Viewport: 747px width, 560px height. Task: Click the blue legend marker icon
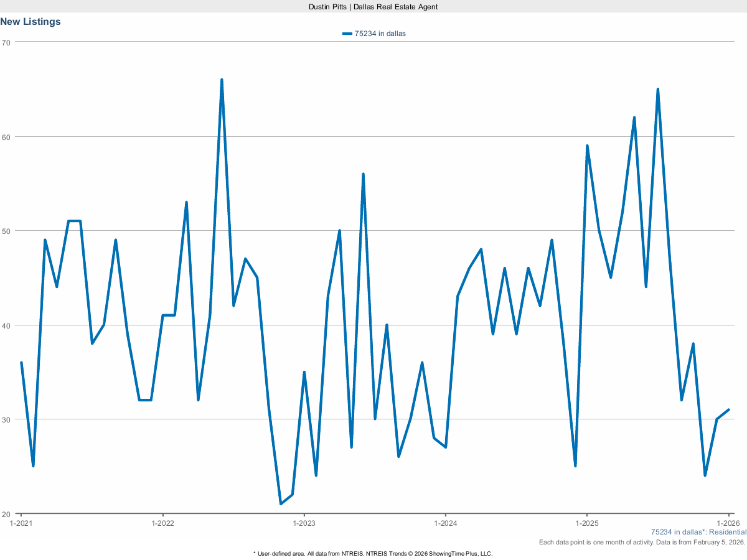(347, 34)
